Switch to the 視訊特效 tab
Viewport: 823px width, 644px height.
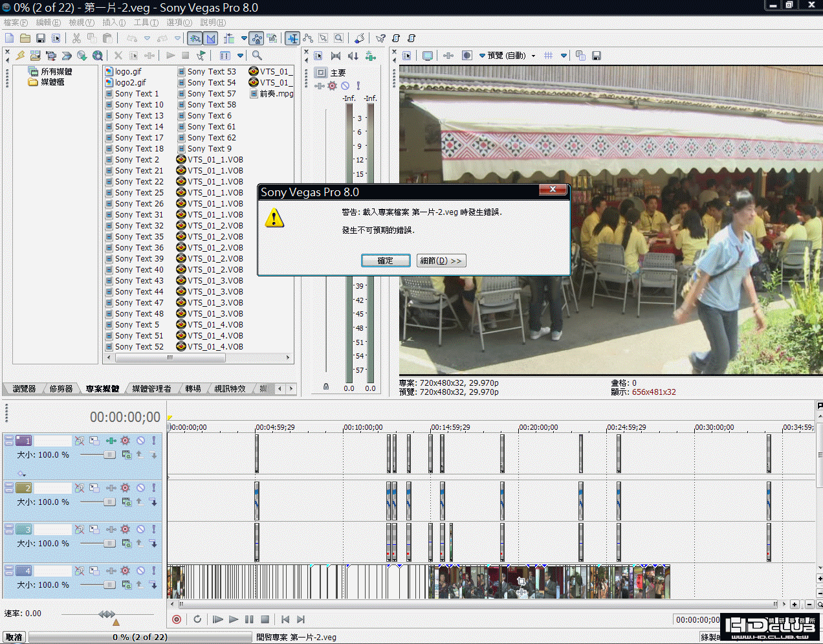click(x=230, y=389)
